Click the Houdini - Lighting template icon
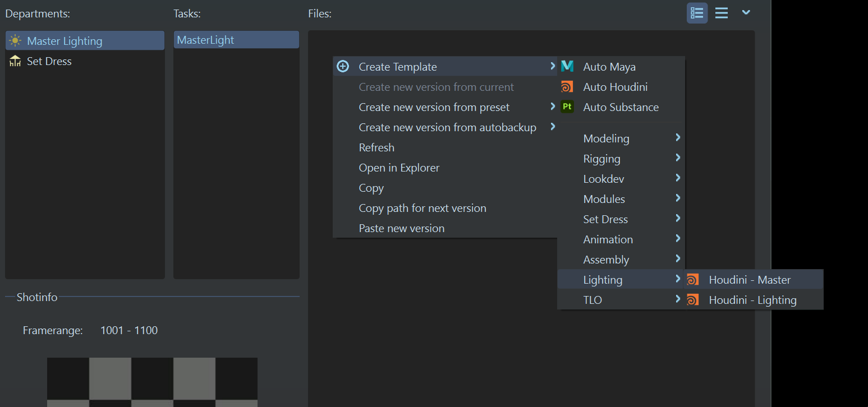 click(693, 300)
